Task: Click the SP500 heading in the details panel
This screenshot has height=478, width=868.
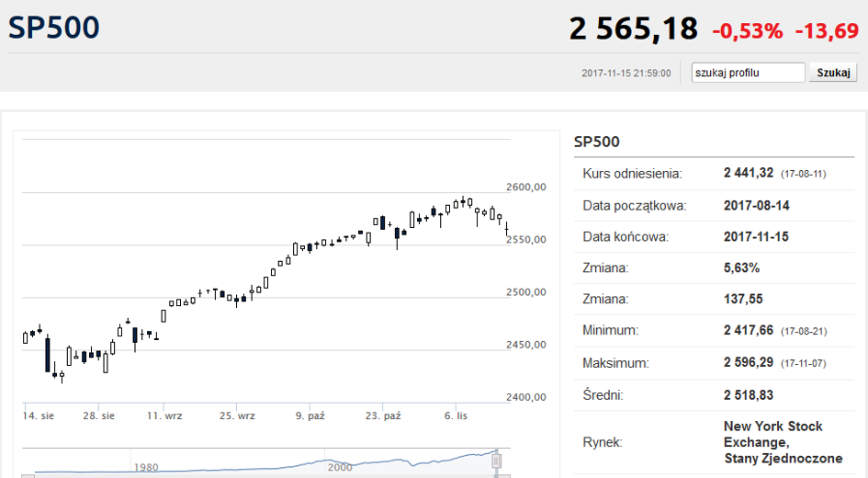Action: point(596,142)
